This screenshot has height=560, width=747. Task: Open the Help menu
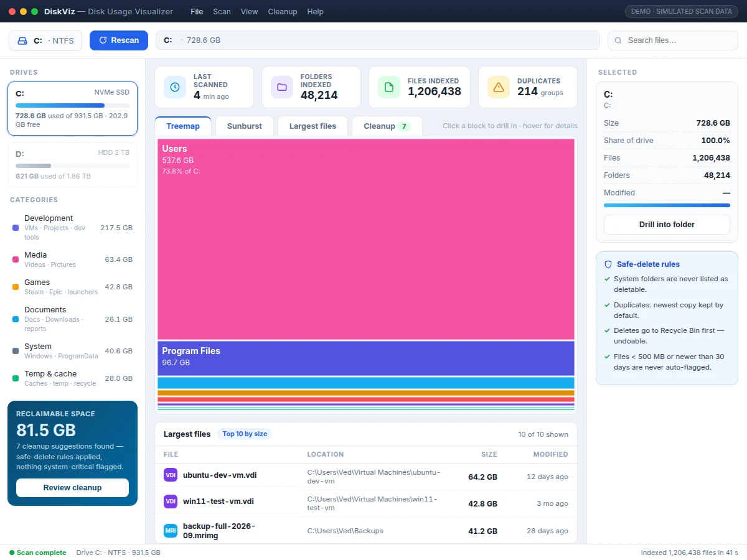(x=316, y=11)
